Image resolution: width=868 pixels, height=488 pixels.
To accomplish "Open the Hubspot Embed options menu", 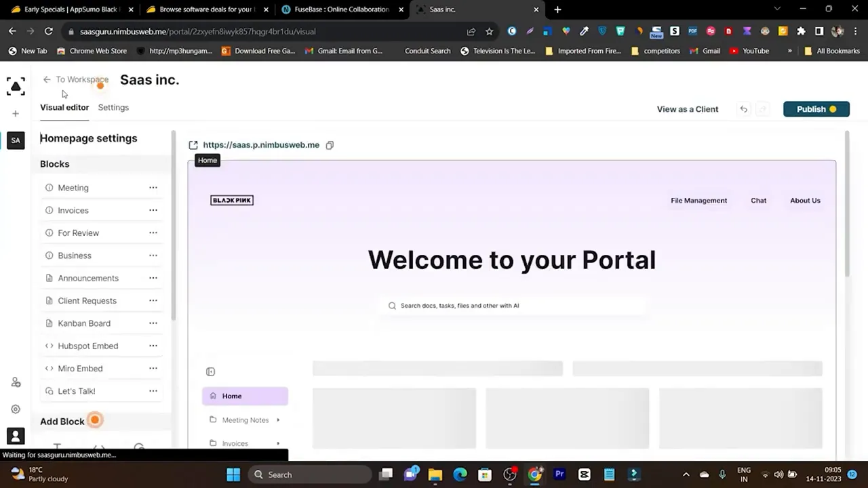I will click(153, 346).
